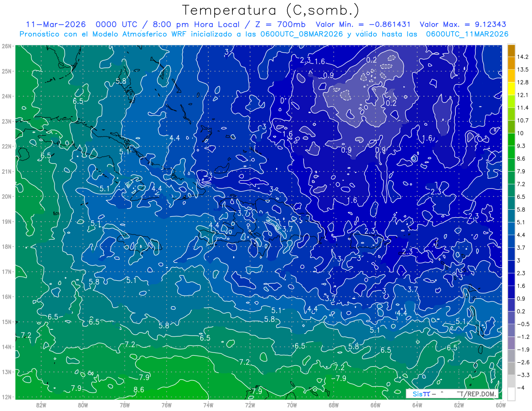532x411 pixels.
Task: Click legend swatch between 14.2 and 13.5
Action: 511,63
